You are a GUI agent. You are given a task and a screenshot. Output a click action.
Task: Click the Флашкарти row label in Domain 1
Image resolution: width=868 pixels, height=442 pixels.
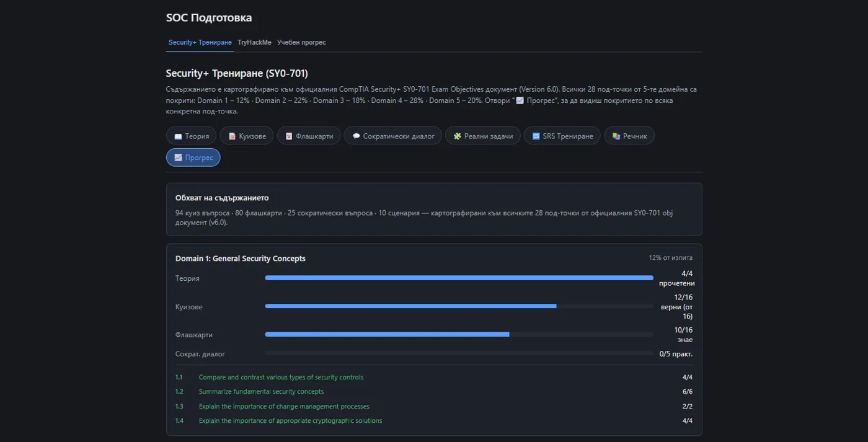[194, 335]
